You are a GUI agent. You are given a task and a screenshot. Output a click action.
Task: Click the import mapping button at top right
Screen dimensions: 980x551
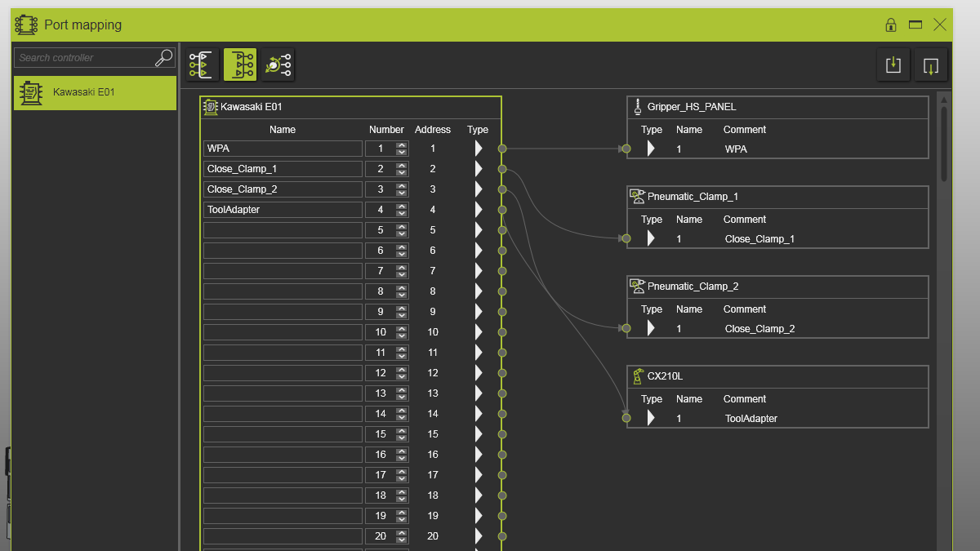893,64
